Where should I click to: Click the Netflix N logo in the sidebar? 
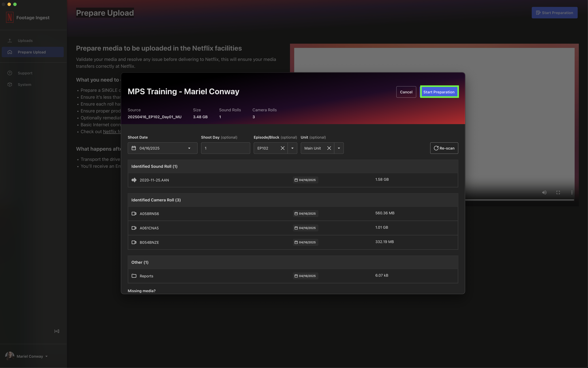pyautogui.click(x=10, y=18)
